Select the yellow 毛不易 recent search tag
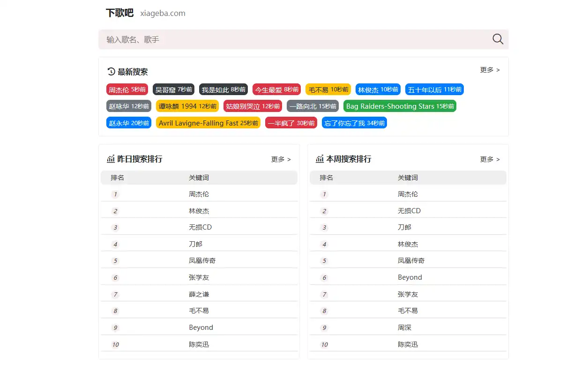 coord(328,89)
